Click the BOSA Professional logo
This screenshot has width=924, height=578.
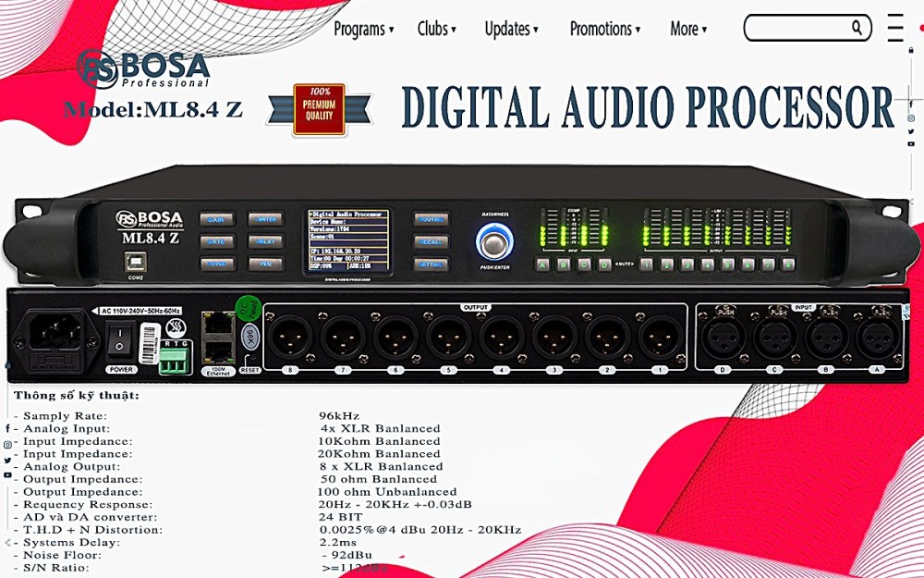[143, 69]
